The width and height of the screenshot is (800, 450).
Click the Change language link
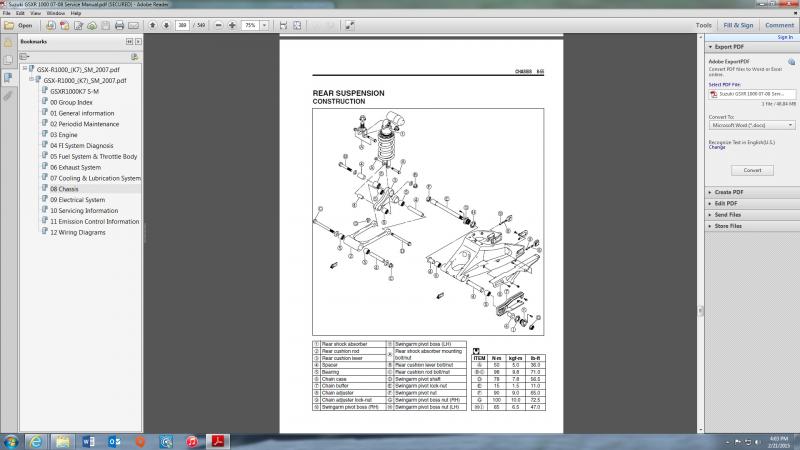[x=717, y=147]
